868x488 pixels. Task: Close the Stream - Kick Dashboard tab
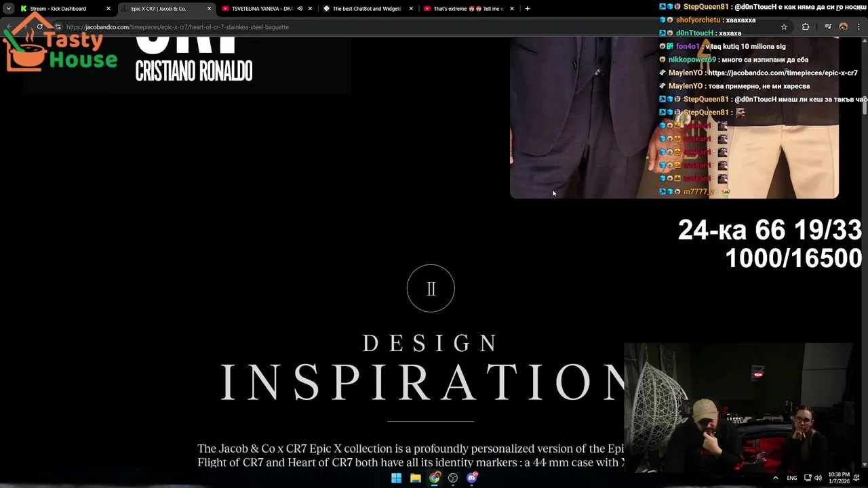click(108, 9)
